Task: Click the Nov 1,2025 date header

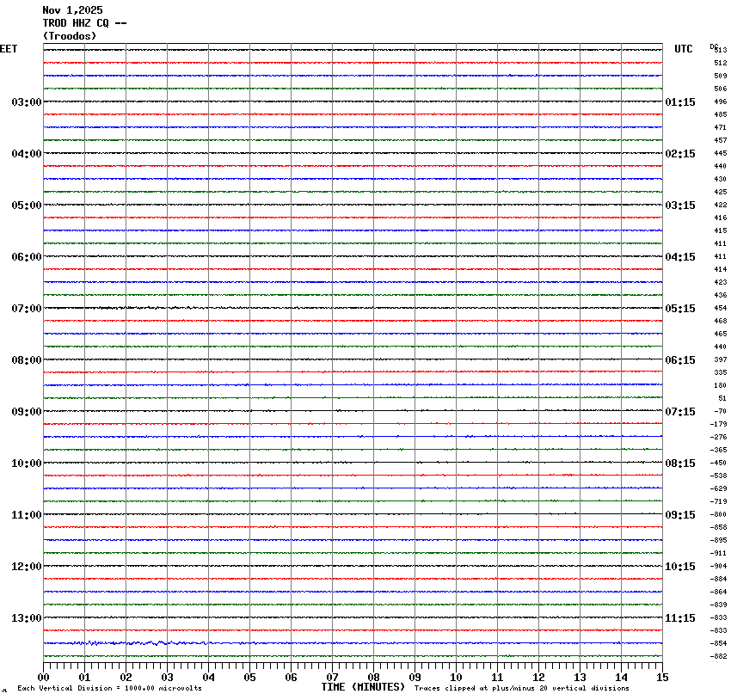Action: (x=72, y=10)
